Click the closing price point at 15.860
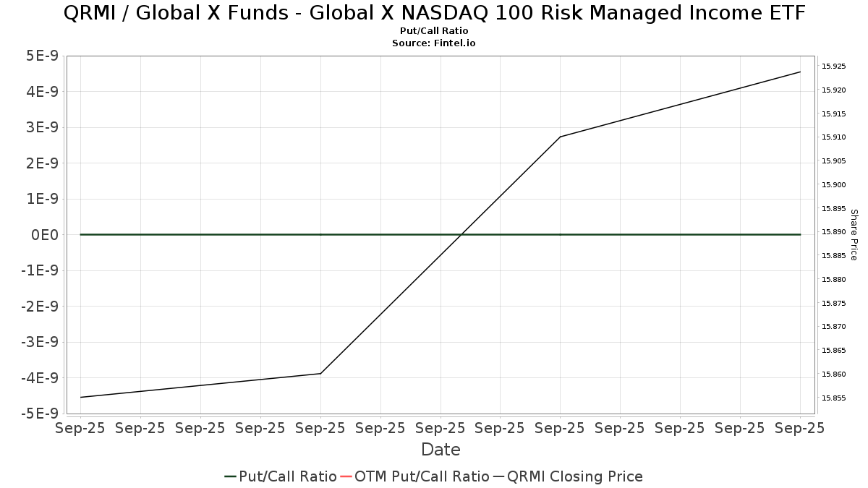 [x=320, y=374]
